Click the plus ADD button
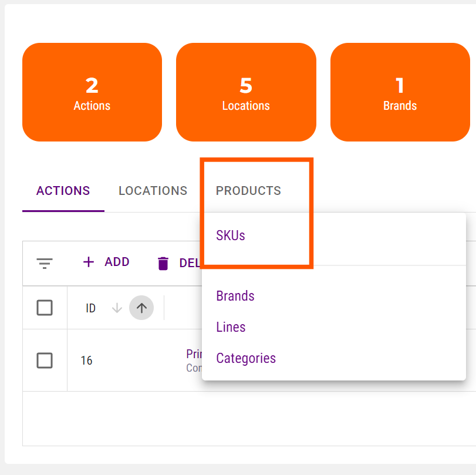This screenshot has width=476, height=475. point(106,262)
